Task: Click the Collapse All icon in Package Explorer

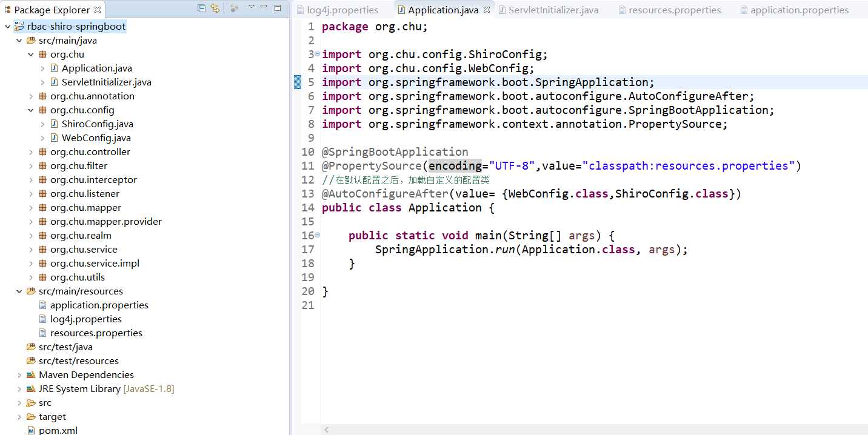Action: (x=201, y=8)
